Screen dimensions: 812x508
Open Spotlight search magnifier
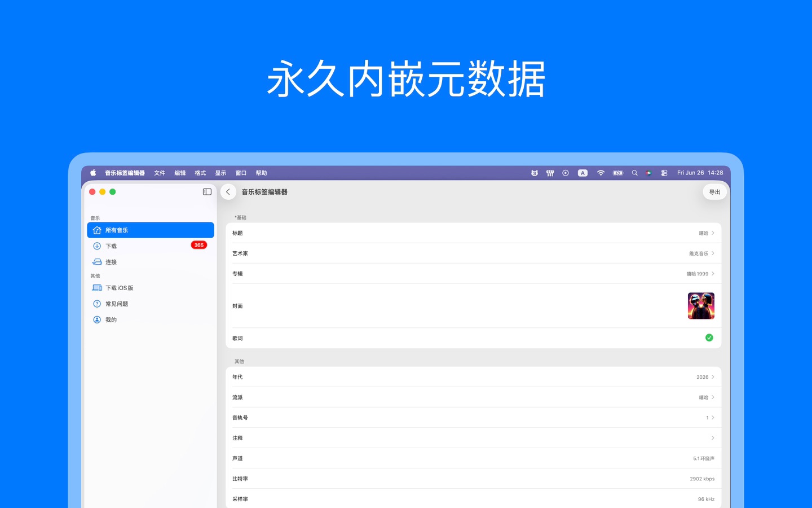pos(634,173)
